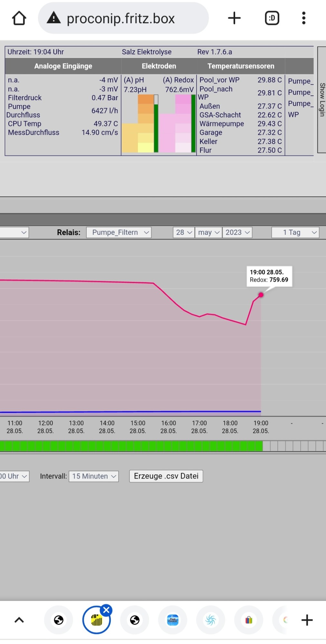This screenshot has width=326, height=644.
Task: Click the GSA-Schacht 22.62 C value
Action: 270,115
